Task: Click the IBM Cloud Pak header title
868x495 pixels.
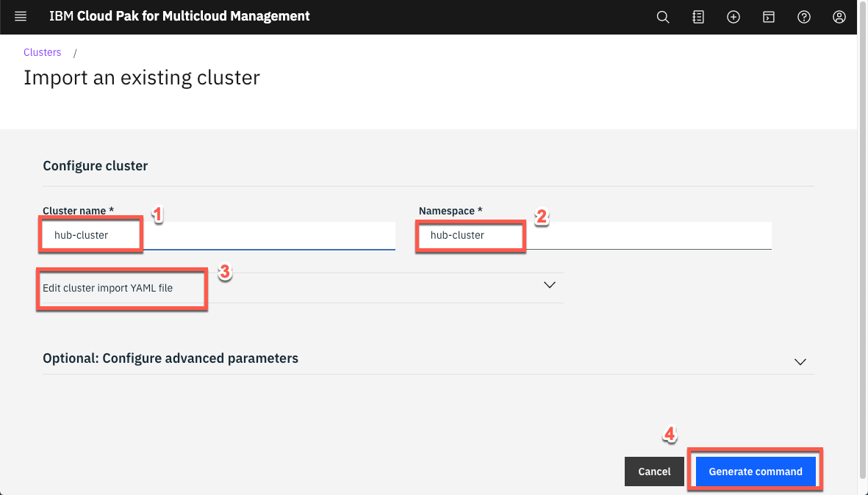Action: [179, 15]
